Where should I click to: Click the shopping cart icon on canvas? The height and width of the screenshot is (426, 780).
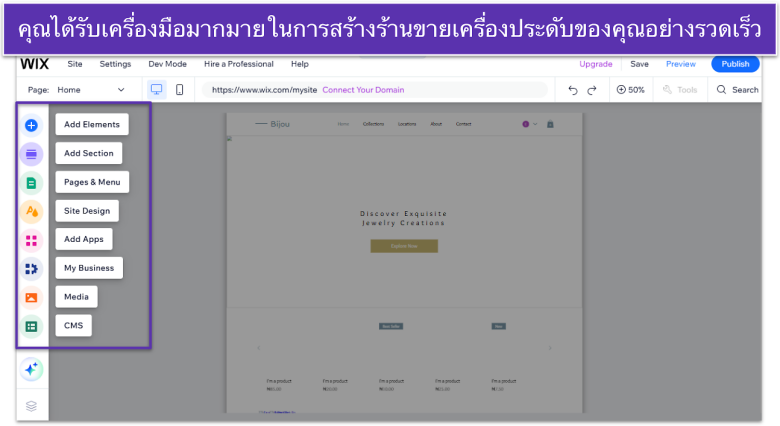tap(550, 124)
